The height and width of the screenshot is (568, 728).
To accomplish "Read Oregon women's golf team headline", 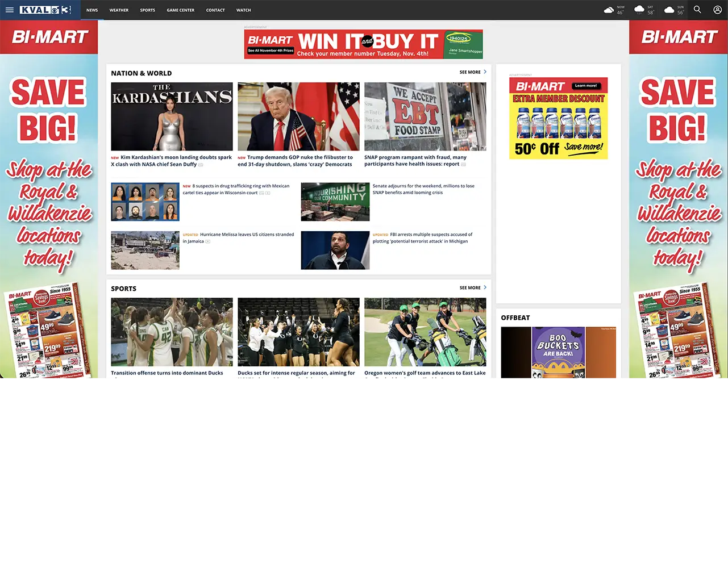I will (425, 373).
